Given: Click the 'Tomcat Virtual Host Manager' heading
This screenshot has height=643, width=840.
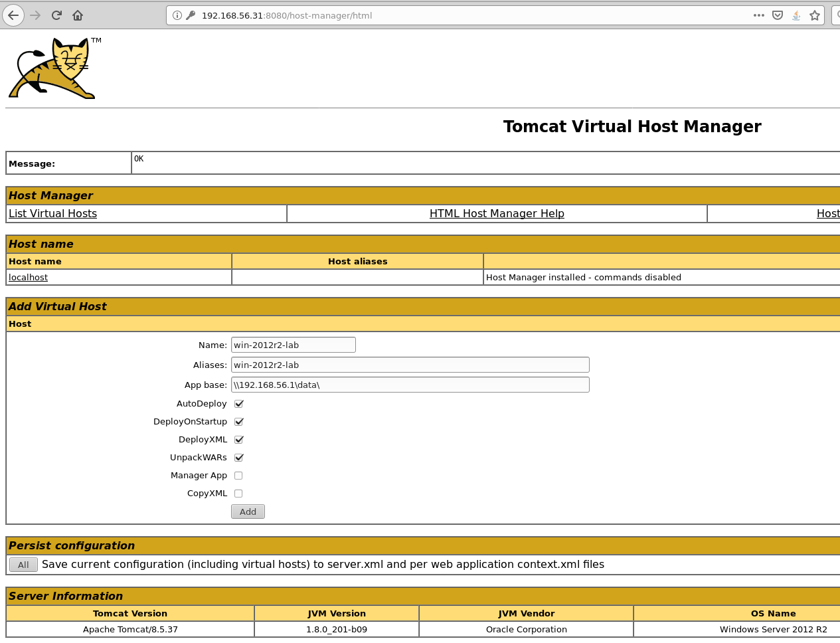Looking at the screenshot, I should 632,126.
